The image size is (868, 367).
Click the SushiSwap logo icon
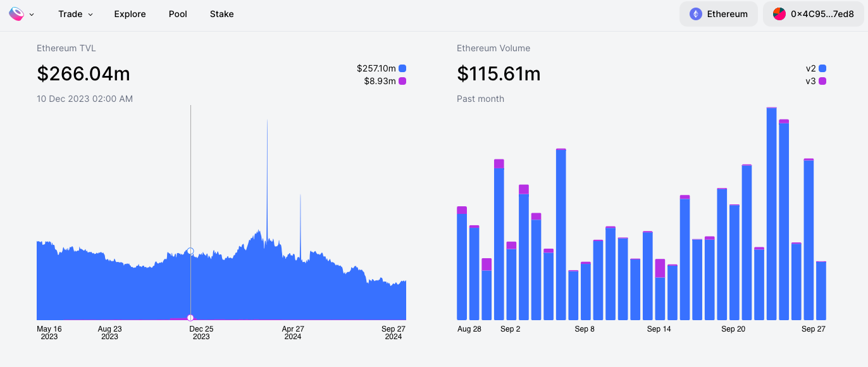[16, 14]
